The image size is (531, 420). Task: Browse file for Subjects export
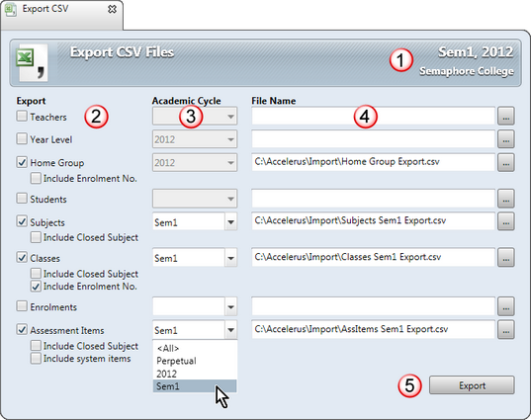click(x=506, y=221)
